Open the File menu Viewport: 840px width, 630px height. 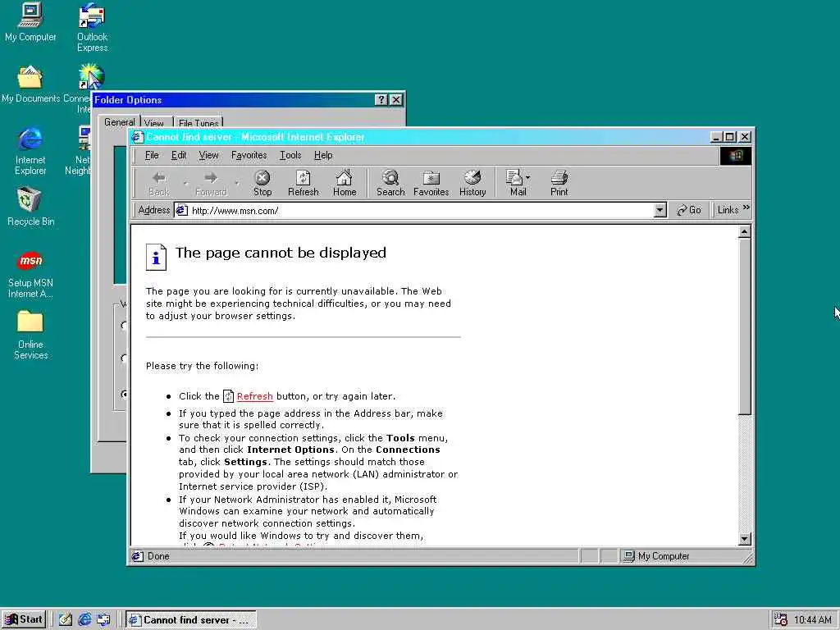click(x=152, y=155)
